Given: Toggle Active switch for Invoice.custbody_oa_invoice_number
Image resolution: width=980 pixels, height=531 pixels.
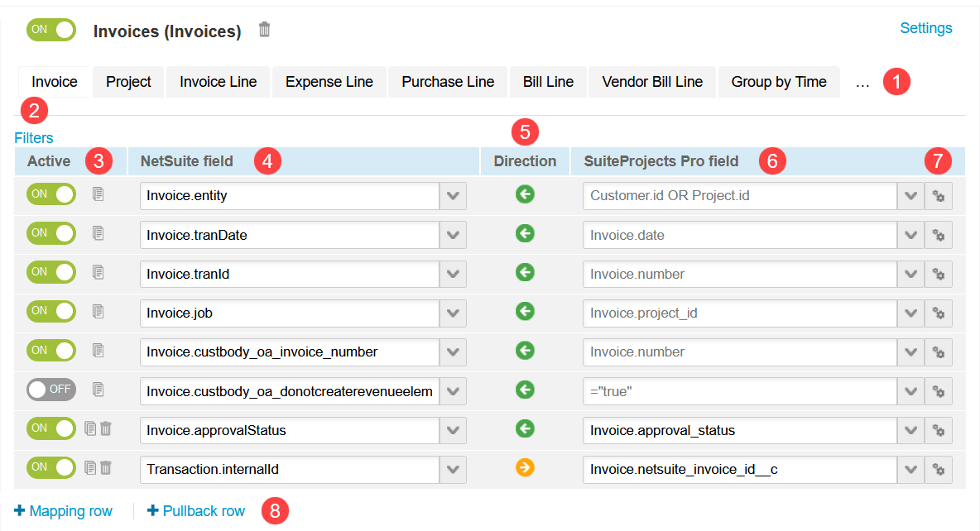Looking at the screenshot, I should pos(51,351).
